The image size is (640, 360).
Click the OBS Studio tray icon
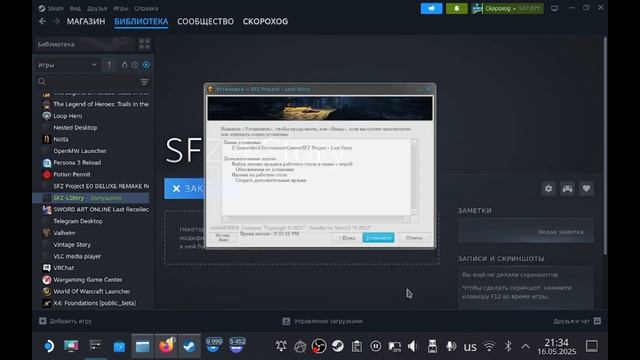point(319,347)
